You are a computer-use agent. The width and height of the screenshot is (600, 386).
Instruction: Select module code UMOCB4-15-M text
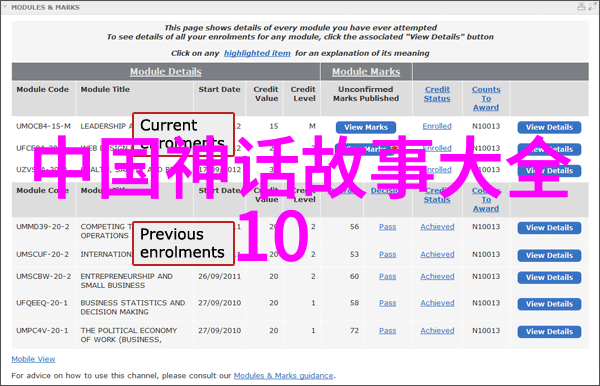click(x=43, y=126)
